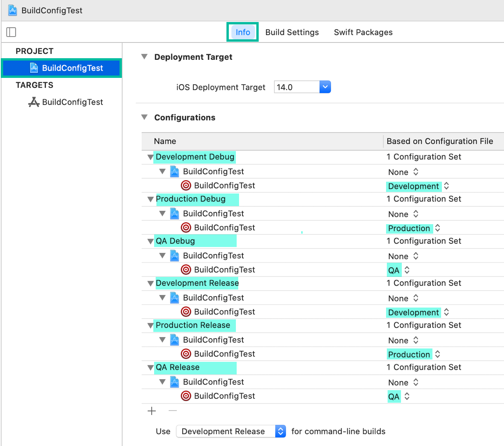The image size is (504, 446).
Task: Switch to the Build Settings tab
Action: click(292, 32)
